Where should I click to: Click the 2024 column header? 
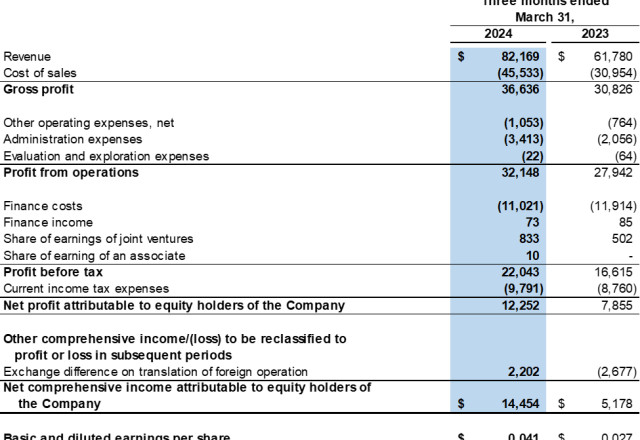(x=498, y=33)
